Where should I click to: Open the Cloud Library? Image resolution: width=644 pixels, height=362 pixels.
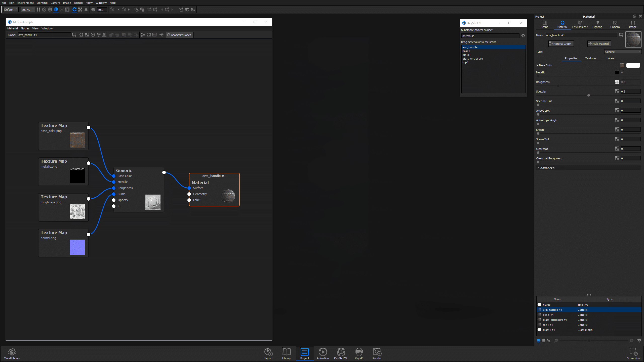(x=12, y=354)
